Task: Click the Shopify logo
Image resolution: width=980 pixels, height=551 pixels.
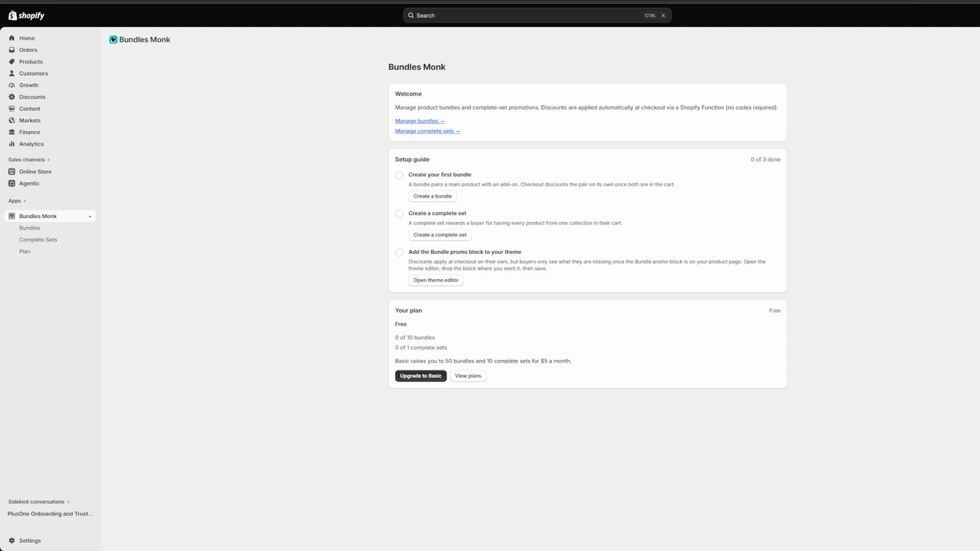Action: click(26, 15)
